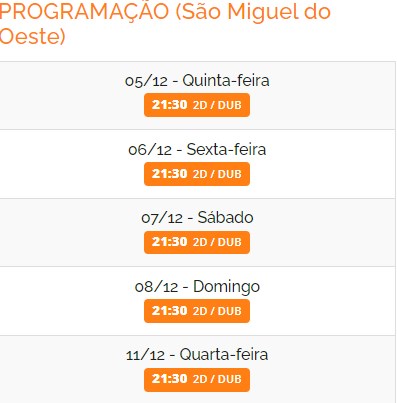Choose the 21:30 showtime for Sexta-feira 06/12
The image size is (397, 403).
point(197,174)
